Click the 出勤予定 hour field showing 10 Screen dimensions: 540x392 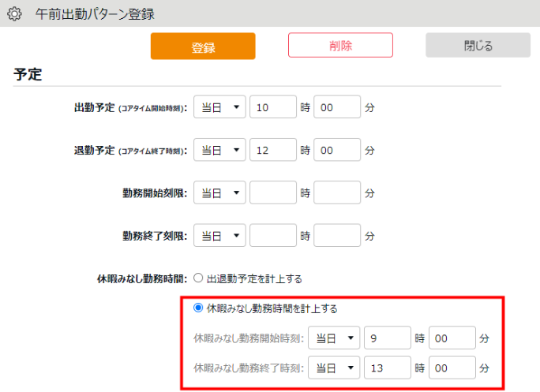pyautogui.click(x=272, y=106)
